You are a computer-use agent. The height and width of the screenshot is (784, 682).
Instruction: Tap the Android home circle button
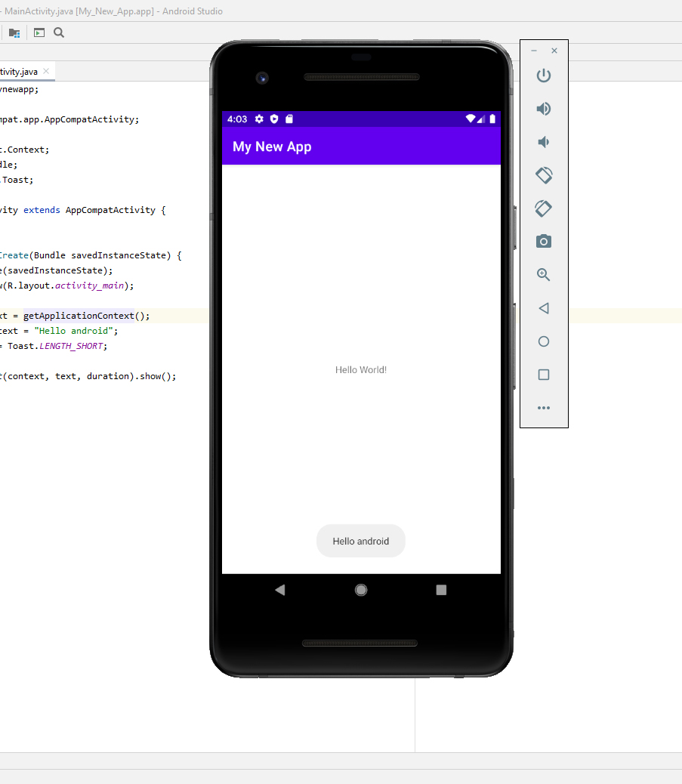click(x=360, y=590)
